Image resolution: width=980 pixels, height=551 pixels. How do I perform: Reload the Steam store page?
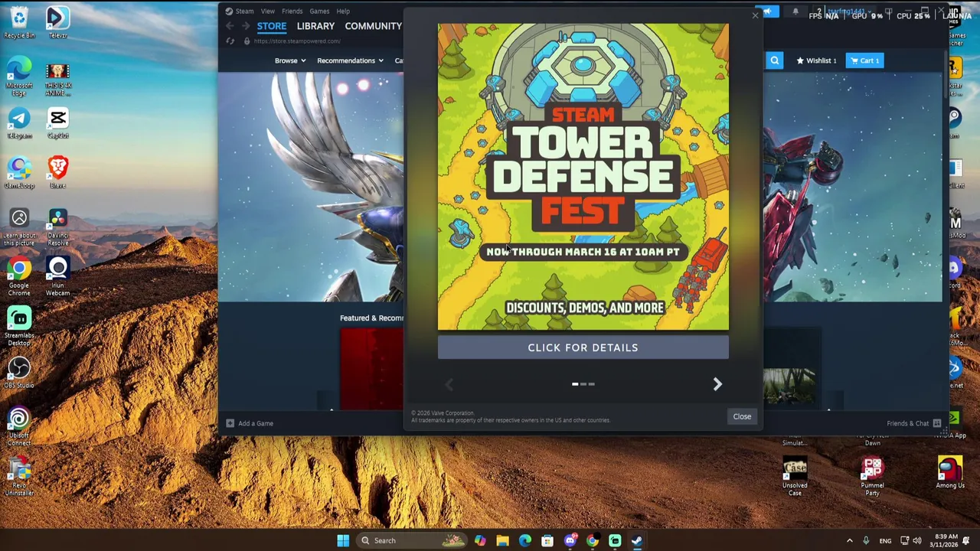point(230,41)
